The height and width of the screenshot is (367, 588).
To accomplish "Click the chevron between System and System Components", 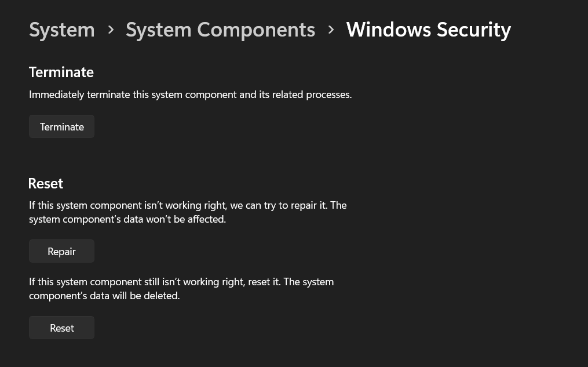I will click(110, 29).
